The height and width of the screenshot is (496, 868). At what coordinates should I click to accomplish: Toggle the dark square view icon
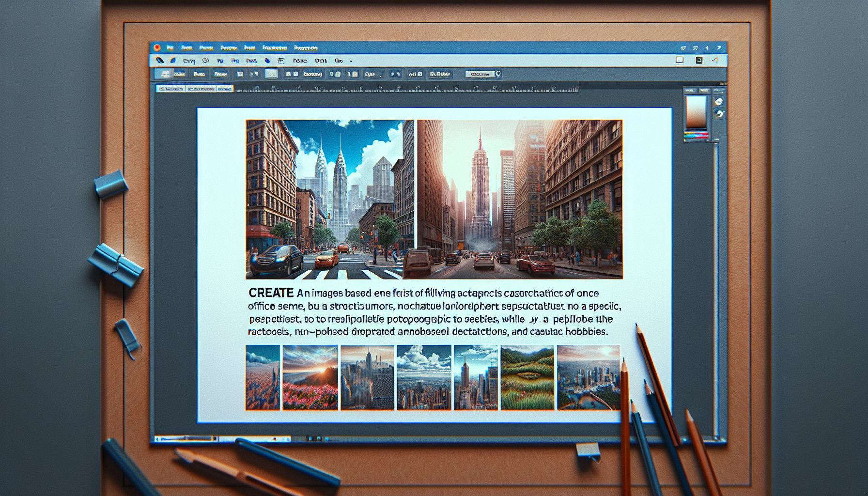[698, 60]
